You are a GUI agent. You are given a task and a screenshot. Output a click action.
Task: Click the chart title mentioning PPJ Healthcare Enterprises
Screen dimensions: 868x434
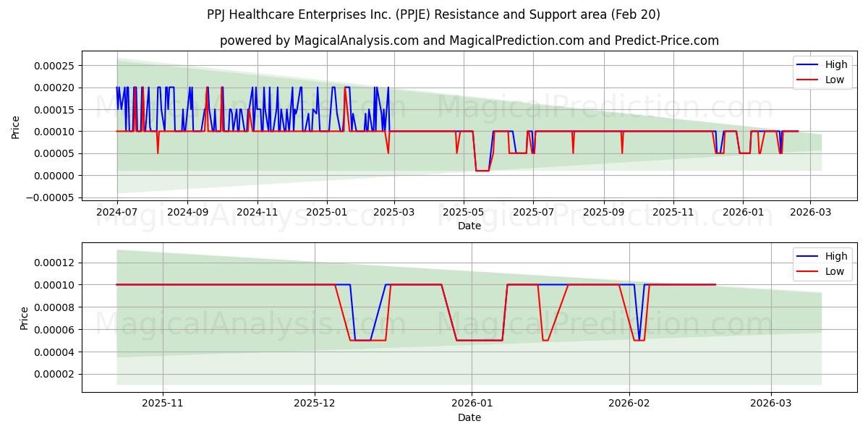coord(433,14)
